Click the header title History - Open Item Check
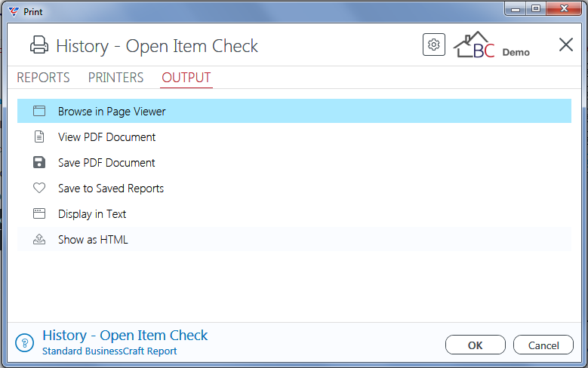588x368 pixels. [157, 46]
